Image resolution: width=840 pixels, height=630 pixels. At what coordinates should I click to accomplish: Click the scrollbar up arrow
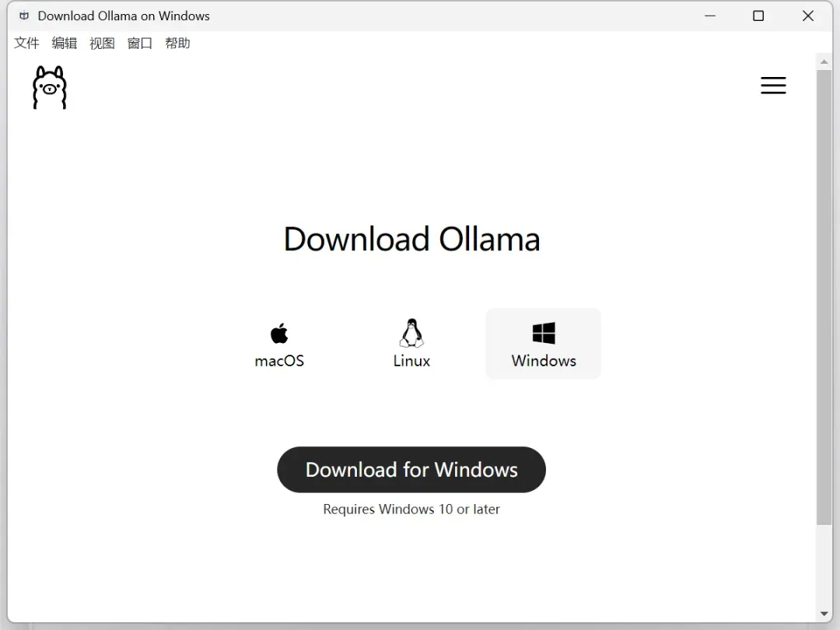tap(824, 62)
